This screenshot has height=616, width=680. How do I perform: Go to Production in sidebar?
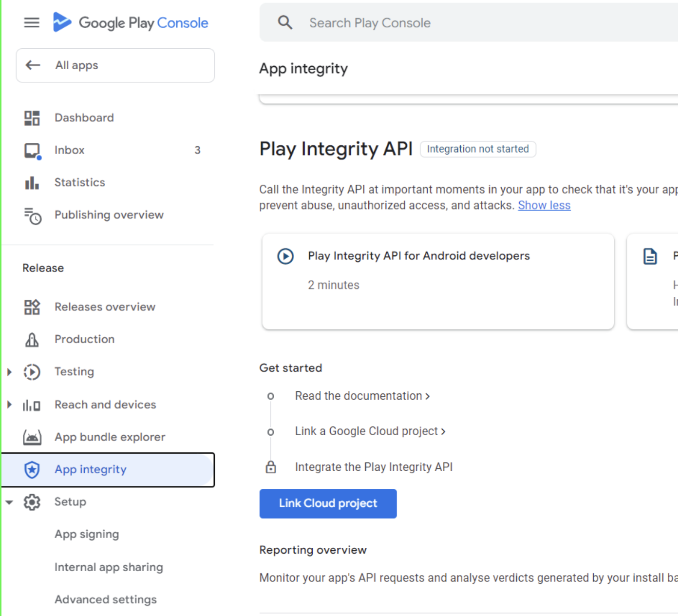coord(84,339)
